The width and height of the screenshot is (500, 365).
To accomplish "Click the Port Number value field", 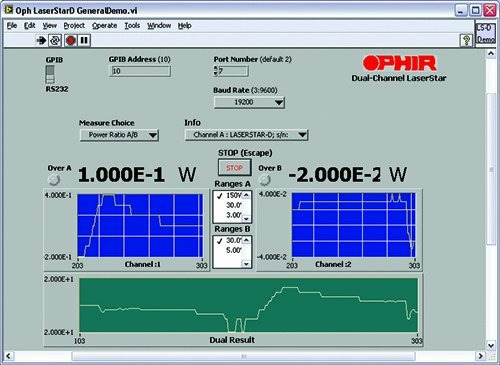I will [x=233, y=71].
